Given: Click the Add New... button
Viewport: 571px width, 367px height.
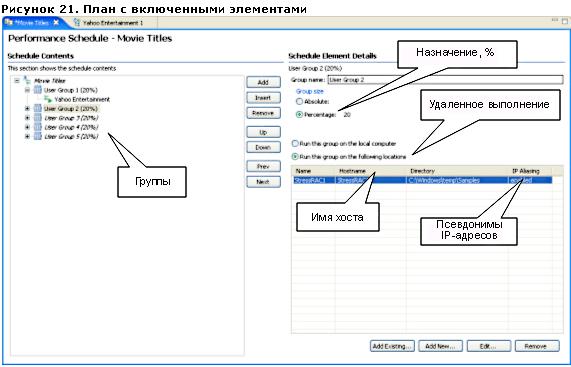Looking at the screenshot, I should [440, 346].
